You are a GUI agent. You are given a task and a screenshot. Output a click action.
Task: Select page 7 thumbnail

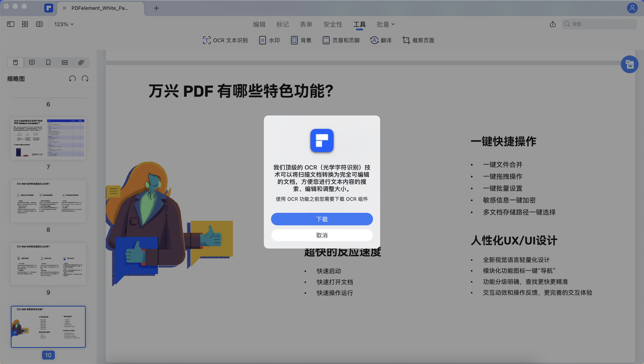pyautogui.click(x=48, y=138)
